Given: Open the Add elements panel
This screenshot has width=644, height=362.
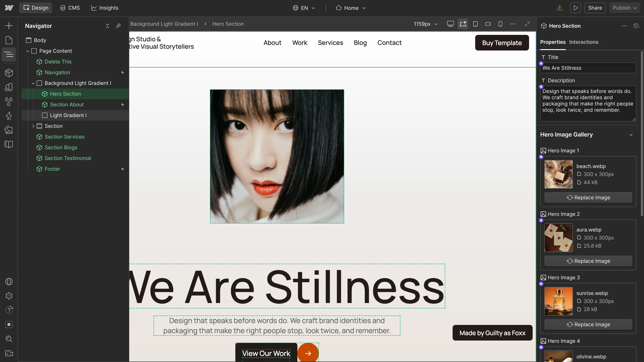Looking at the screenshot, I should 9,26.
